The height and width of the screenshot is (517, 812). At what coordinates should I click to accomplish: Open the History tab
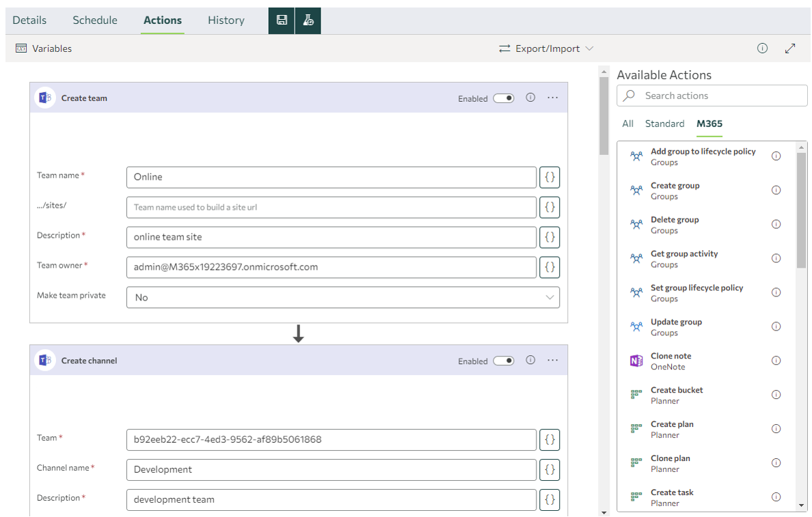point(226,20)
